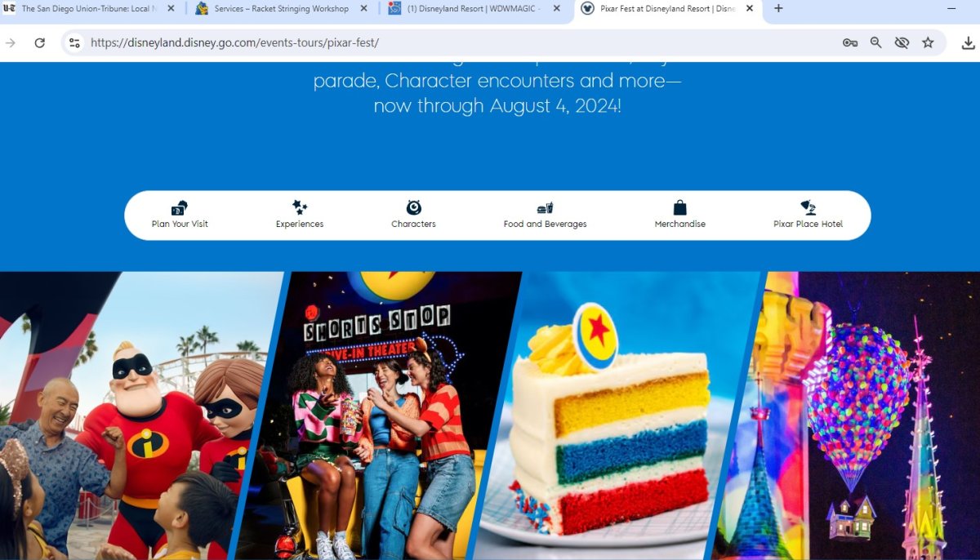The image size is (980, 560).
Task: Select the Characters Mike Wazowski icon
Action: (x=413, y=207)
